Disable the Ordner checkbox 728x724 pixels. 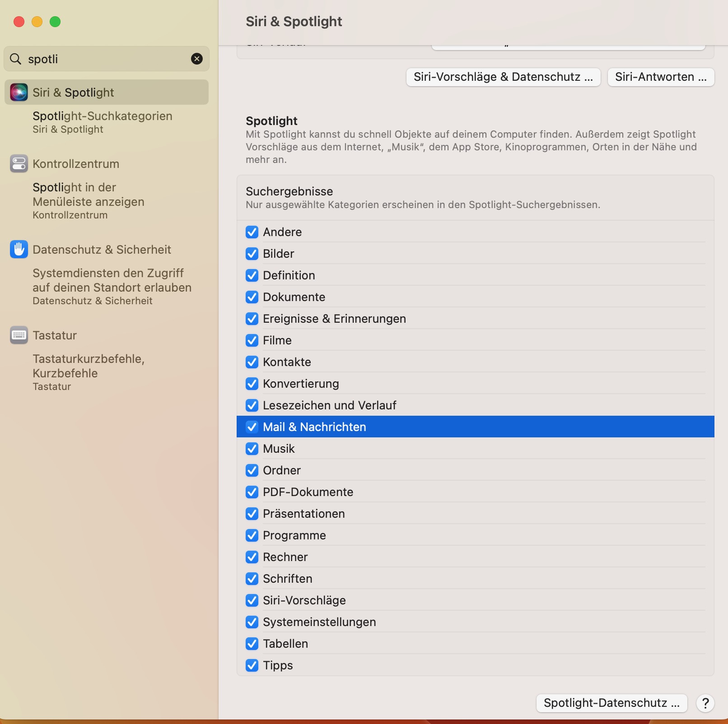coord(252,470)
